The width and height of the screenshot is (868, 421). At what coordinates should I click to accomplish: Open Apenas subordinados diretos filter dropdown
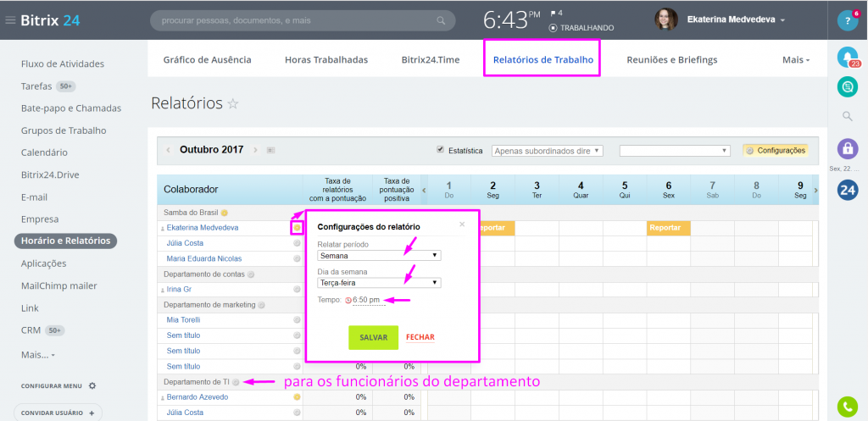click(x=547, y=151)
